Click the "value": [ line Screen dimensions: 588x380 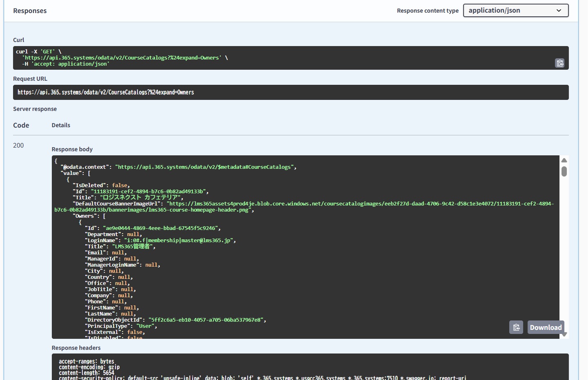tap(75, 173)
